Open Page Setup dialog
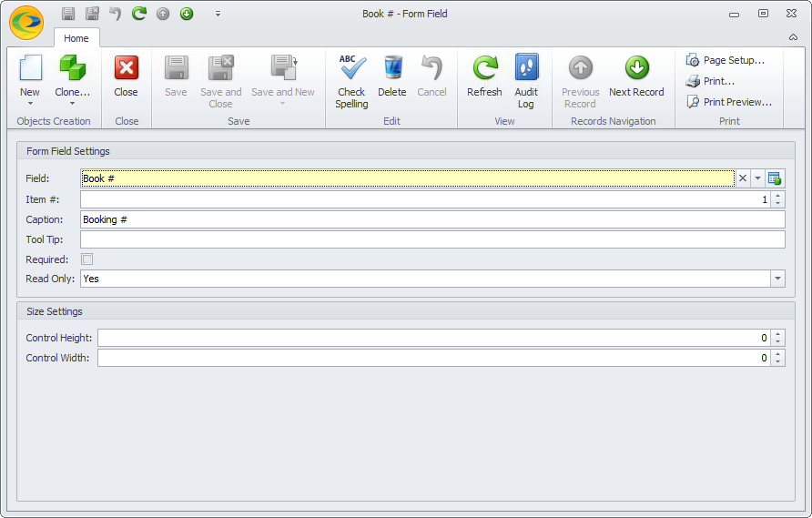 coord(726,60)
